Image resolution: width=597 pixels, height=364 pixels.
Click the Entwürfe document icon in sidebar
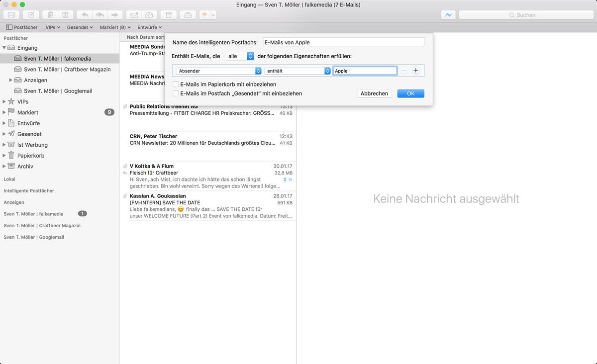click(11, 123)
